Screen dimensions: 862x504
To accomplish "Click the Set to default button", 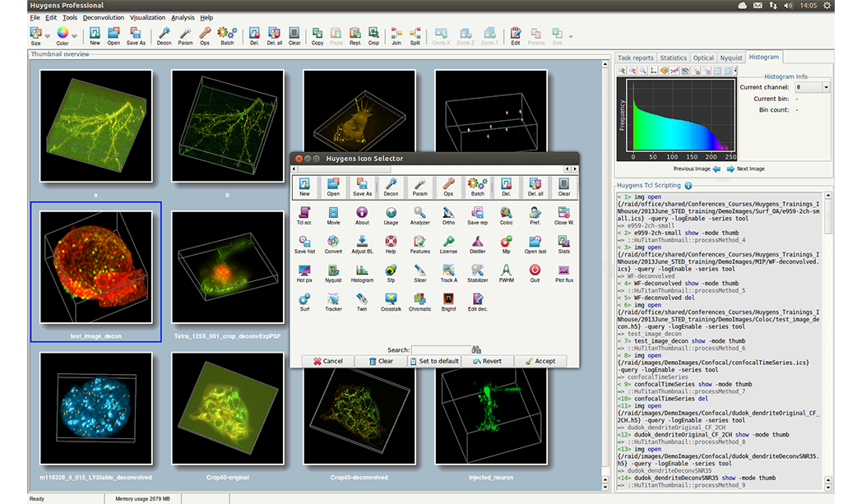I will [x=434, y=361].
